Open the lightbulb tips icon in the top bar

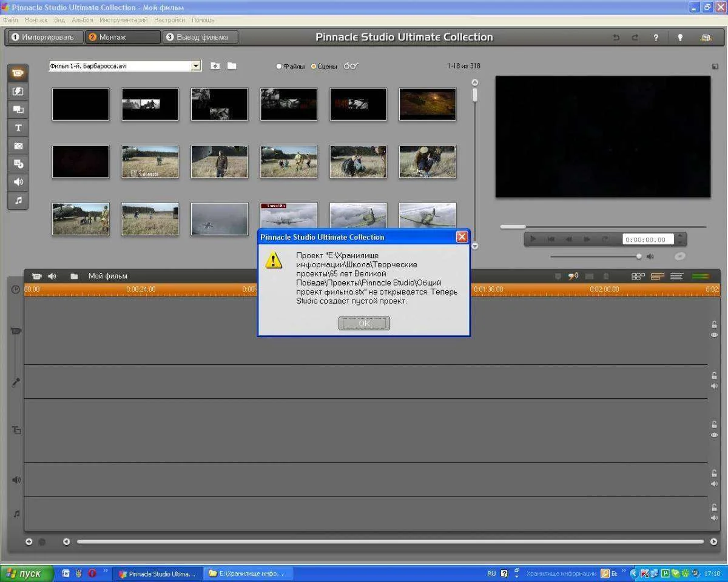[680, 38]
